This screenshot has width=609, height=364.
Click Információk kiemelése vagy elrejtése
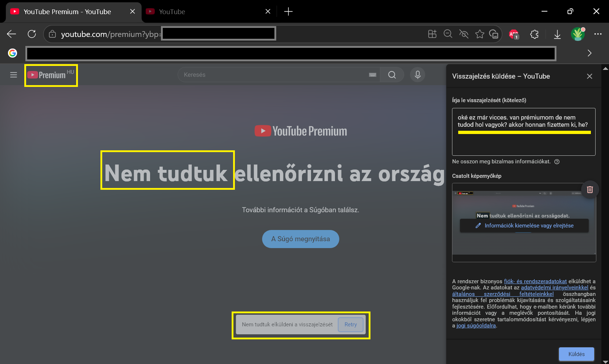pos(524,226)
